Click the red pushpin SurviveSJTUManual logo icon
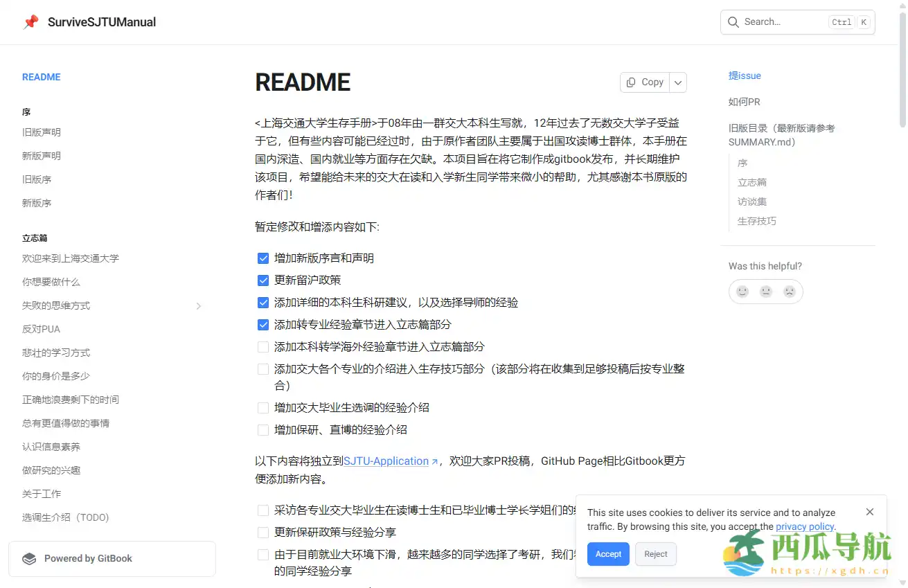The image size is (908, 588). 30,21
